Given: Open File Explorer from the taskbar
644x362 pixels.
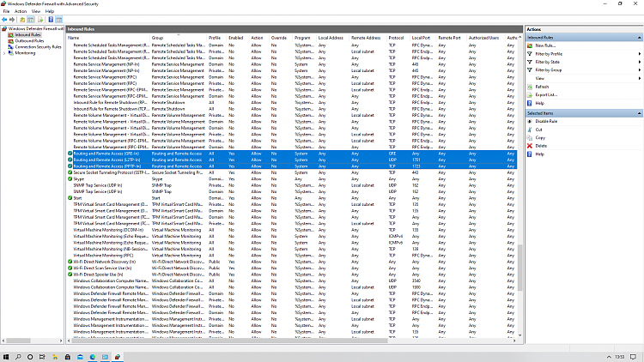Looking at the screenshot, I should click(x=55, y=357).
